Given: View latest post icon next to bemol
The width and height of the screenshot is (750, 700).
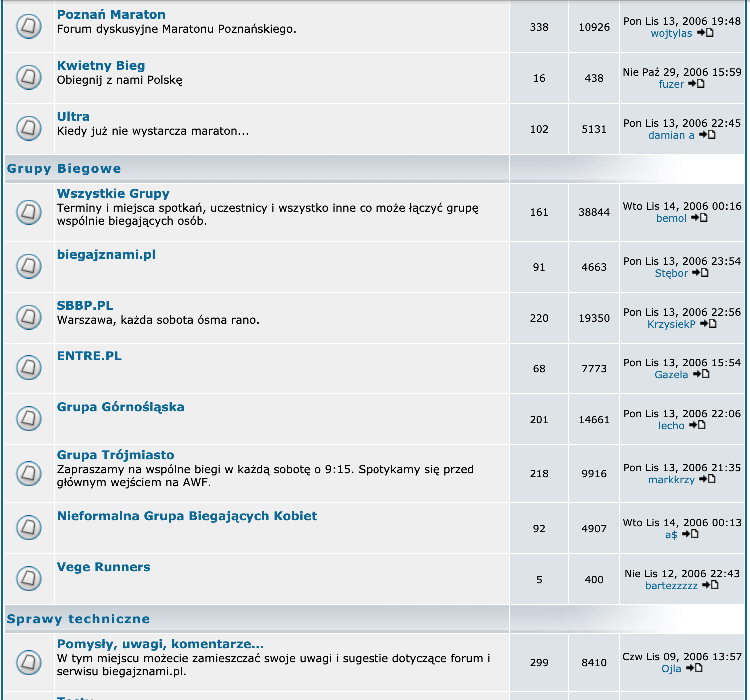Looking at the screenshot, I should (699, 218).
